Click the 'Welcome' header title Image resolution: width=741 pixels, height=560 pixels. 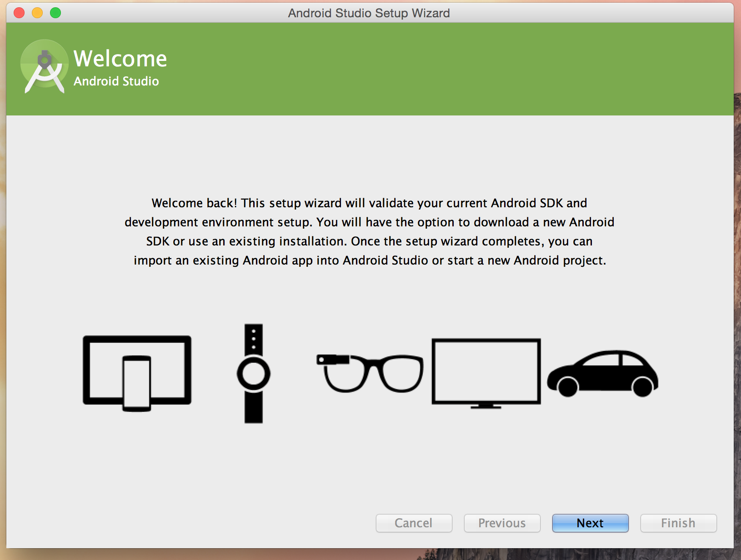click(120, 59)
